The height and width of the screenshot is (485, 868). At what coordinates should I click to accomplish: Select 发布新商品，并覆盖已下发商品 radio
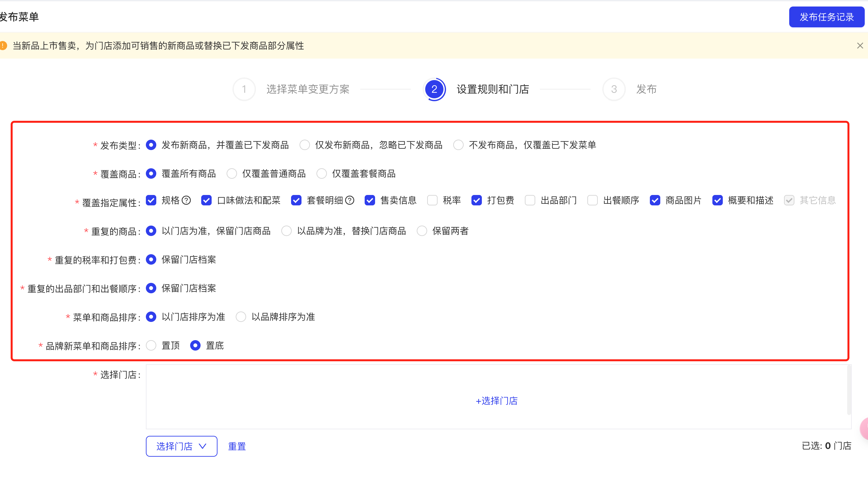pyautogui.click(x=151, y=145)
